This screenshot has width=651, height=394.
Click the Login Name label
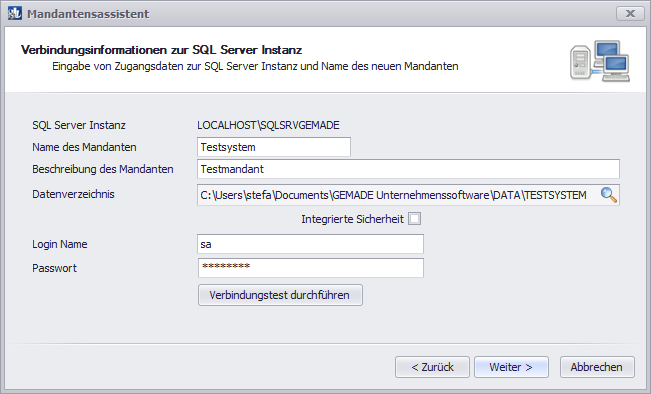click(60, 244)
